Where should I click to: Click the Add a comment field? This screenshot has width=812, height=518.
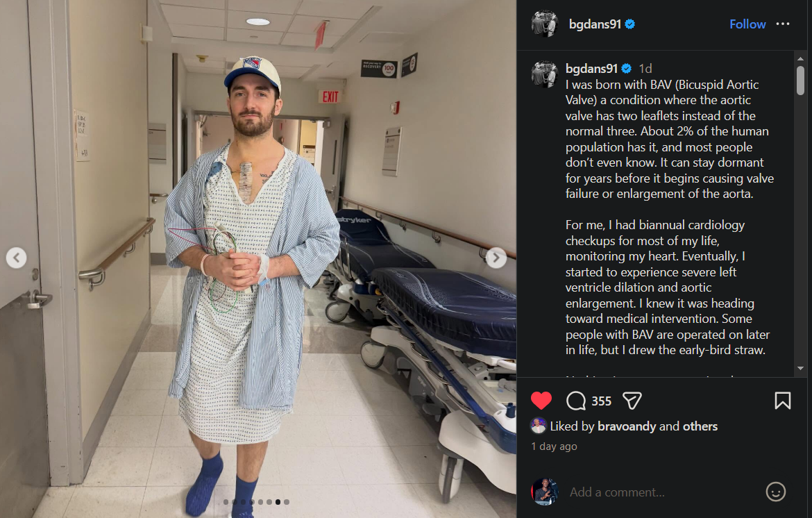[663, 492]
